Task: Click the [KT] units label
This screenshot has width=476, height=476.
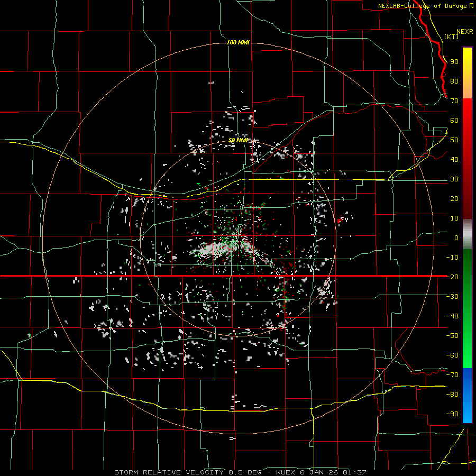Action: coord(451,36)
